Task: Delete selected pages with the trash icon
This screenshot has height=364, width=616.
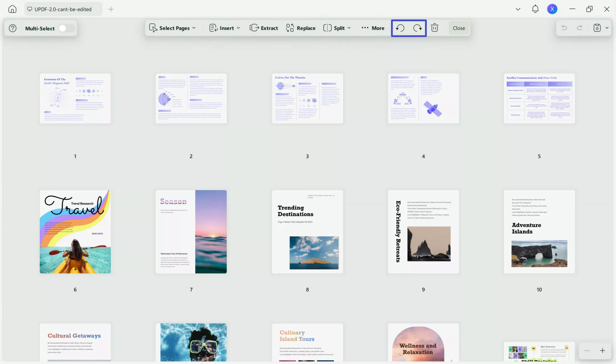Action: 435,28
